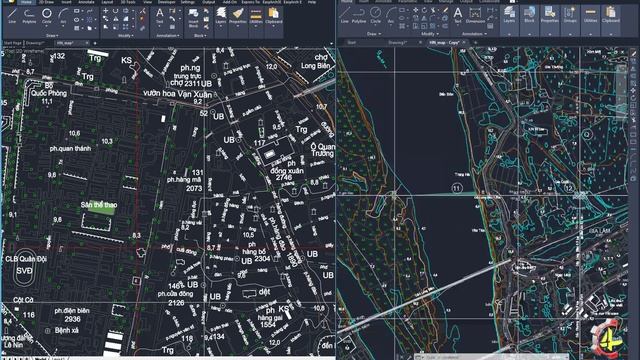
Task: Open Arc options dropdown in left window
Action: [x=63, y=26]
